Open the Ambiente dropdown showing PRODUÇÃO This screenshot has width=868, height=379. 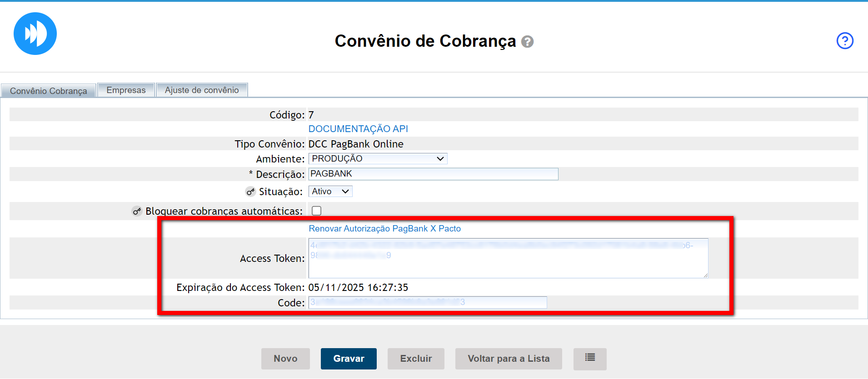pyautogui.click(x=378, y=158)
